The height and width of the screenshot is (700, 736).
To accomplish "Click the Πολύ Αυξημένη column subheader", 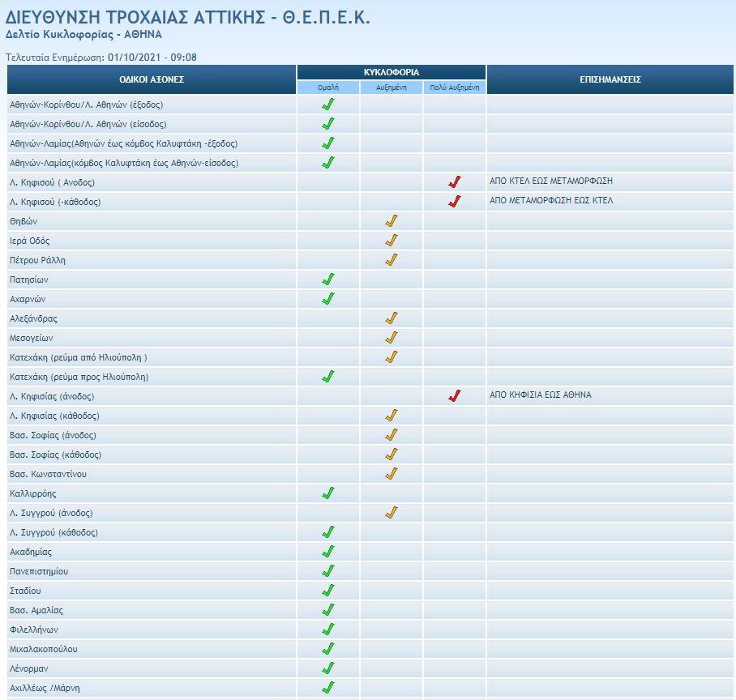I will coord(455,87).
